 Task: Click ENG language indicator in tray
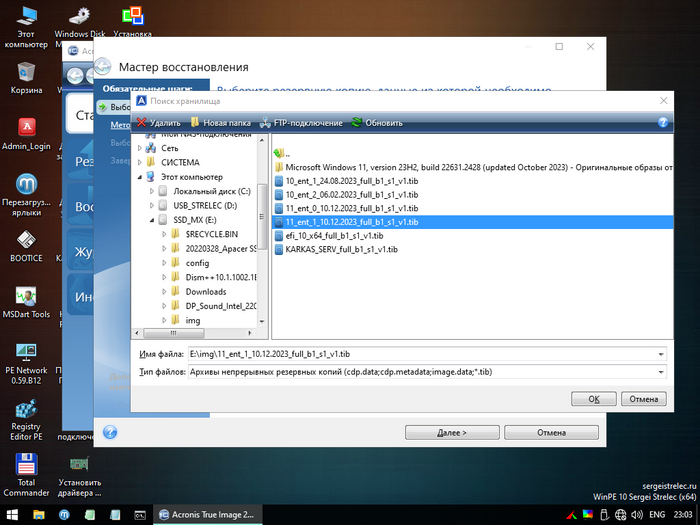[657, 515]
